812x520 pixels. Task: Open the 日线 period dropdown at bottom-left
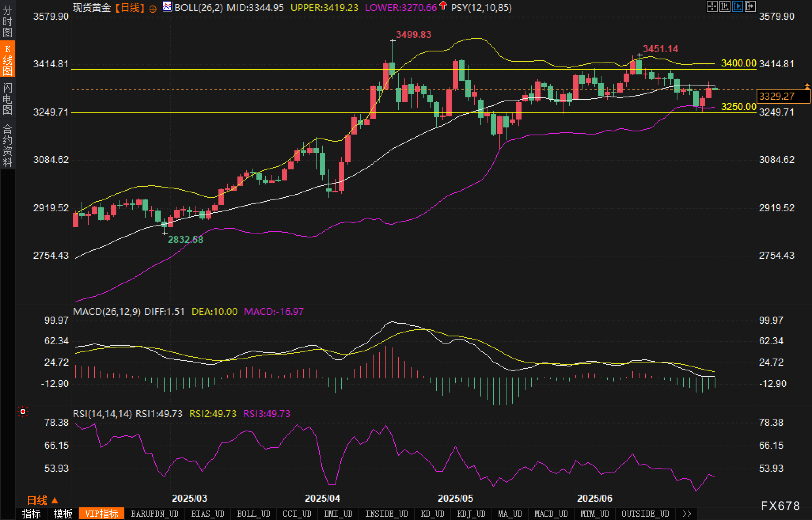[42, 500]
